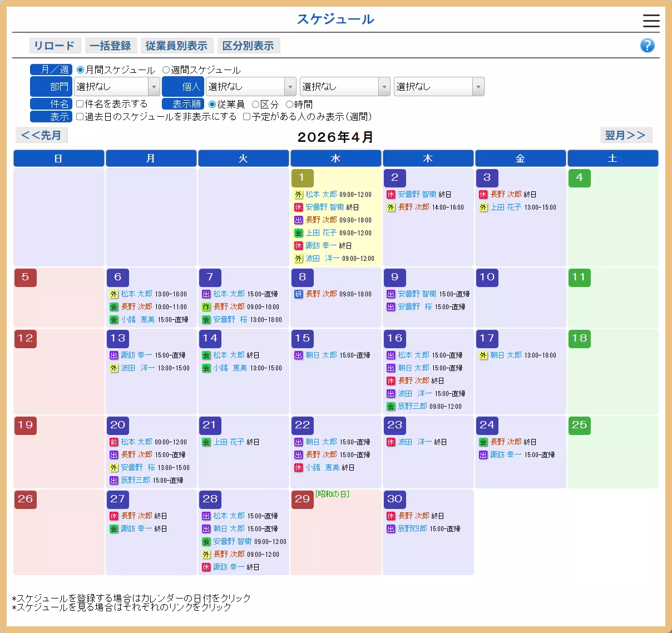Click the date 10
This screenshot has height=633, width=672.
[487, 278]
